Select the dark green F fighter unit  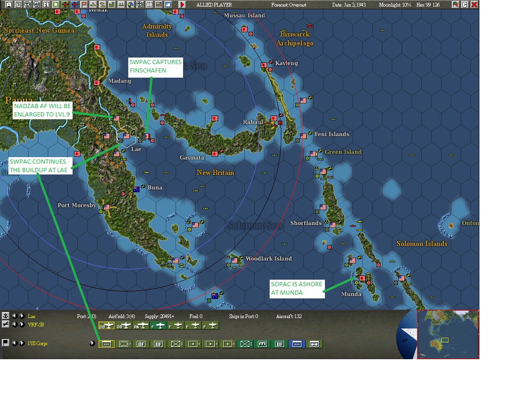click(158, 326)
